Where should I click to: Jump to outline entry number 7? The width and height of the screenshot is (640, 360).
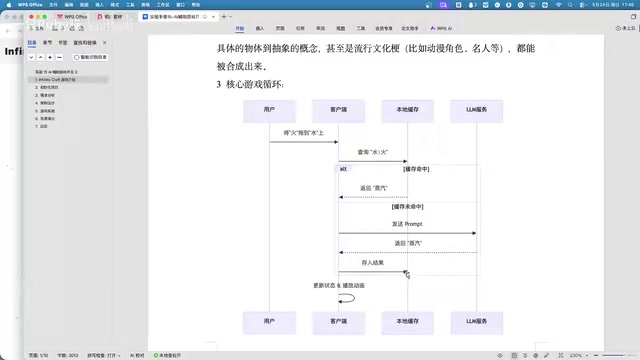[x=41, y=126]
